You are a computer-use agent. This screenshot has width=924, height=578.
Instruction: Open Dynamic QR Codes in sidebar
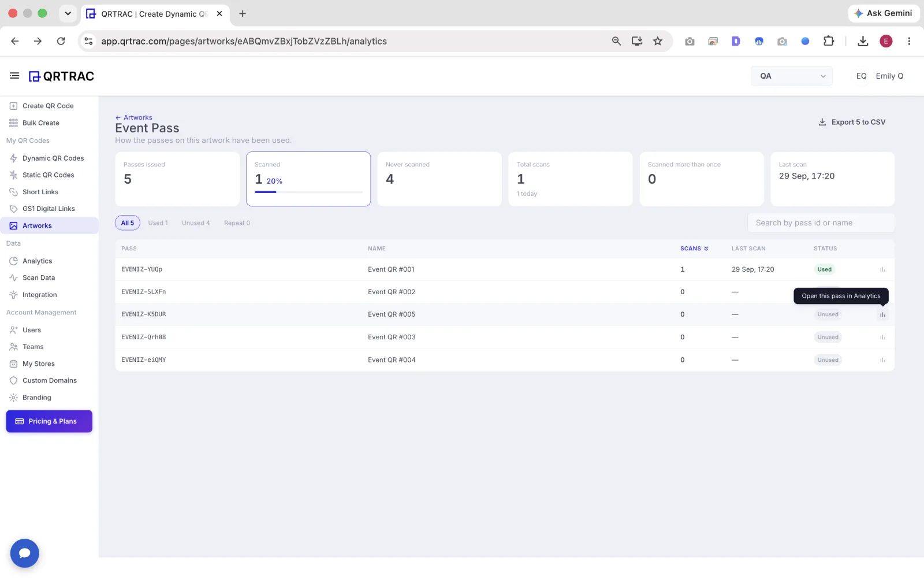click(53, 158)
